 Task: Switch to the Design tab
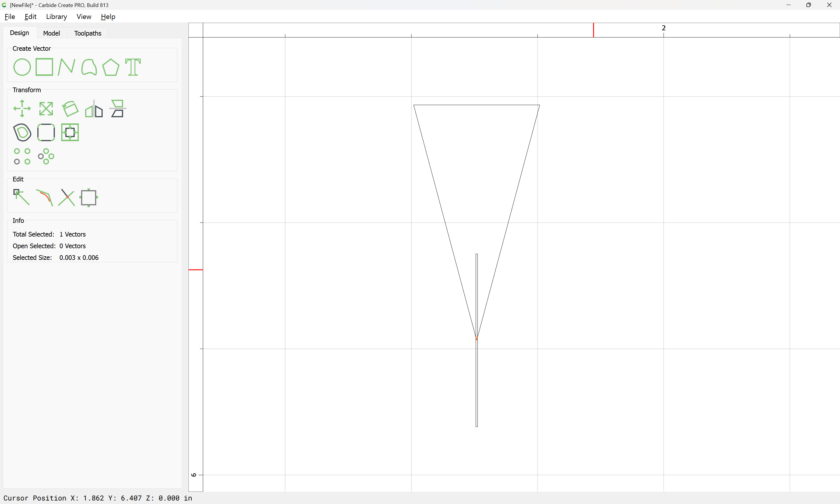19,33
